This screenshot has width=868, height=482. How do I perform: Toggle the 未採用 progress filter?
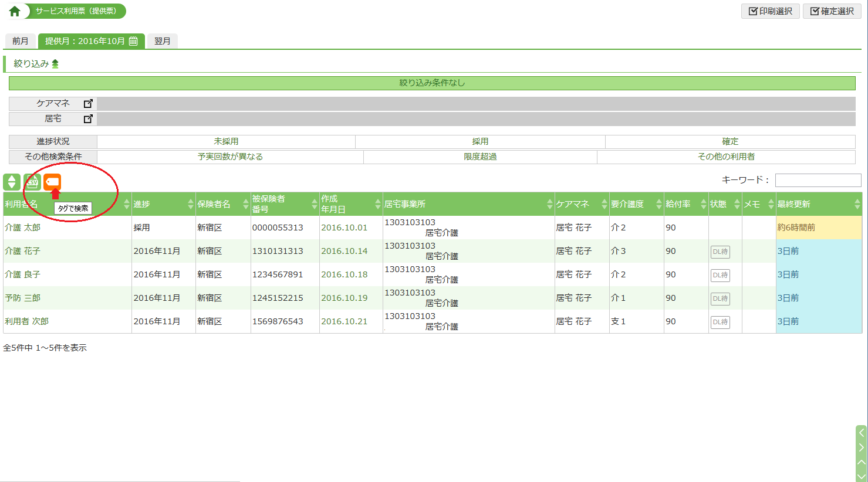coord(226,142)
